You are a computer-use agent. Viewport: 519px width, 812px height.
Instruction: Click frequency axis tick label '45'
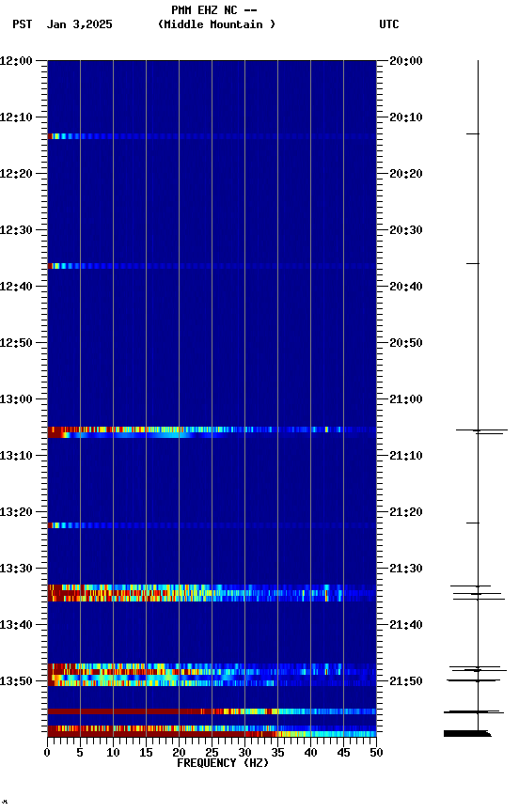coord(343,753)
